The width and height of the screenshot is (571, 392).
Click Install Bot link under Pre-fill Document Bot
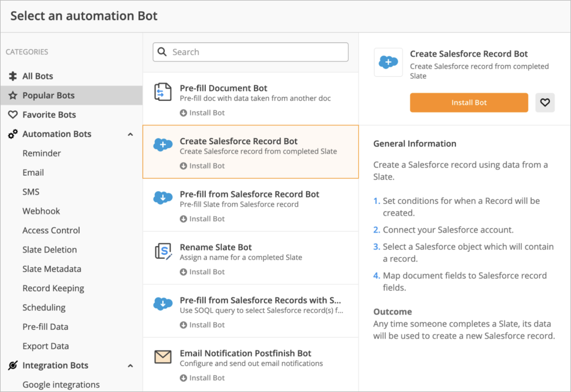(x=207, y=113)
